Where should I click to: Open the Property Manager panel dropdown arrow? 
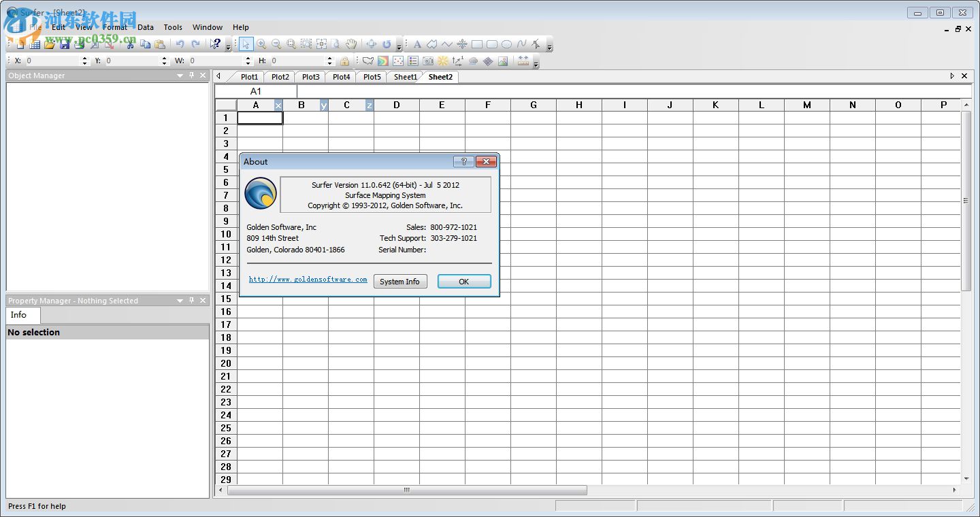pyautogui.click(x=180, y=301)
